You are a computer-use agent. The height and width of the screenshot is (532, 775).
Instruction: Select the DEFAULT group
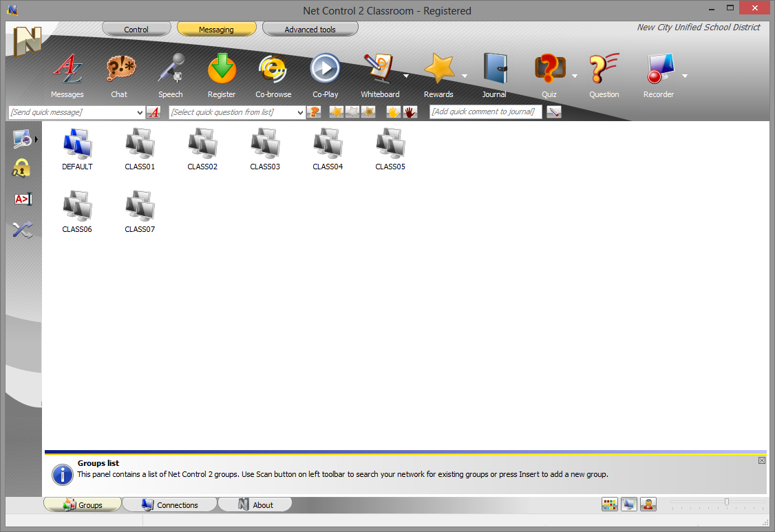point(77,149)
